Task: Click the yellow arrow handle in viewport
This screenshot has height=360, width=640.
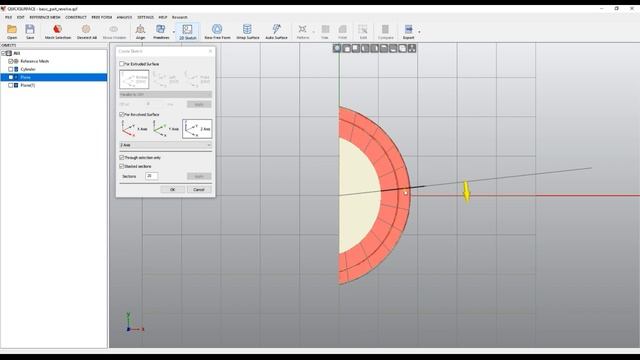Action: (x=466, y=191)
